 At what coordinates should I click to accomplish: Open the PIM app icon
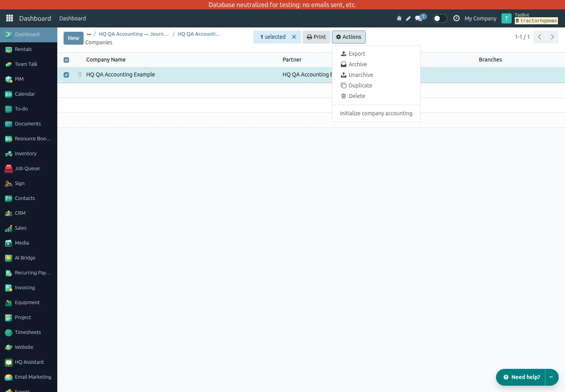(x=9, y=79)
